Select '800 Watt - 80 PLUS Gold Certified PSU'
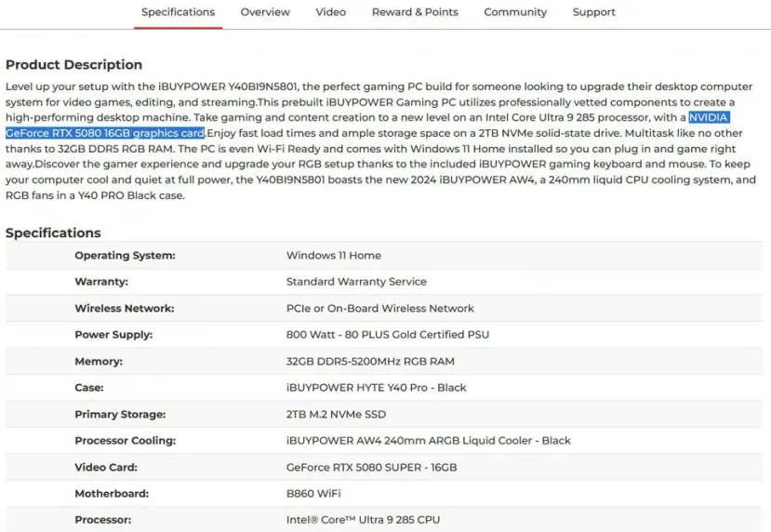Viewport: 771px width, 532px height. pyautogui.click(x=388, y=335)
